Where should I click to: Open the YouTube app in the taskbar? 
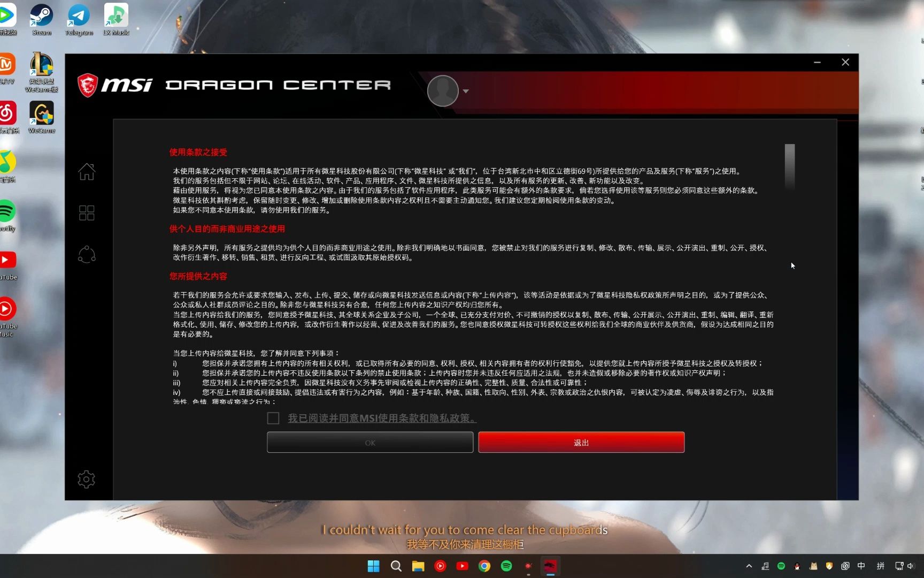463,566
